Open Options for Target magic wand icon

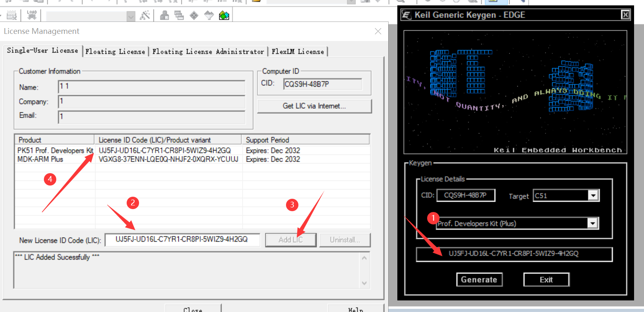pyautogui.click(x=144, y=16)
